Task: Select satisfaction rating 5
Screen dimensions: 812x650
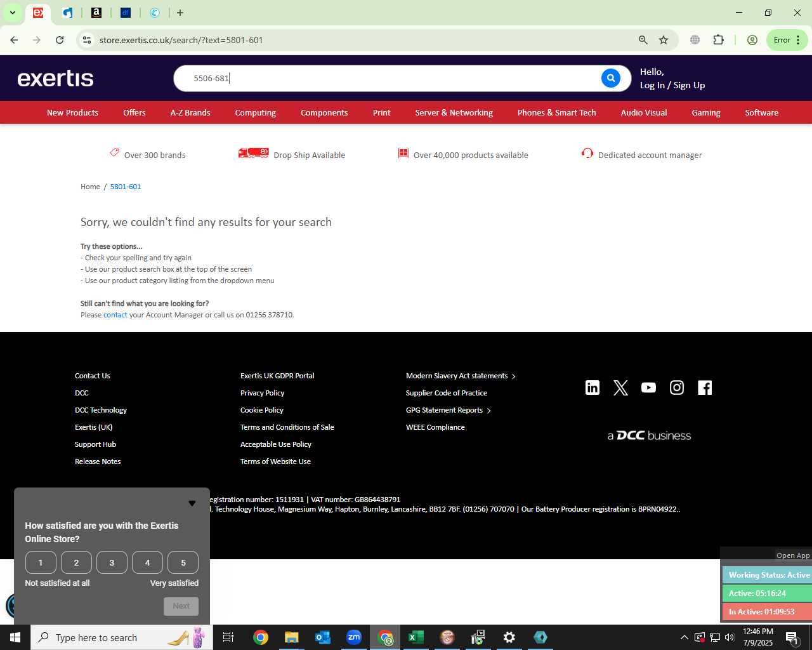Action: pos(183,562)
